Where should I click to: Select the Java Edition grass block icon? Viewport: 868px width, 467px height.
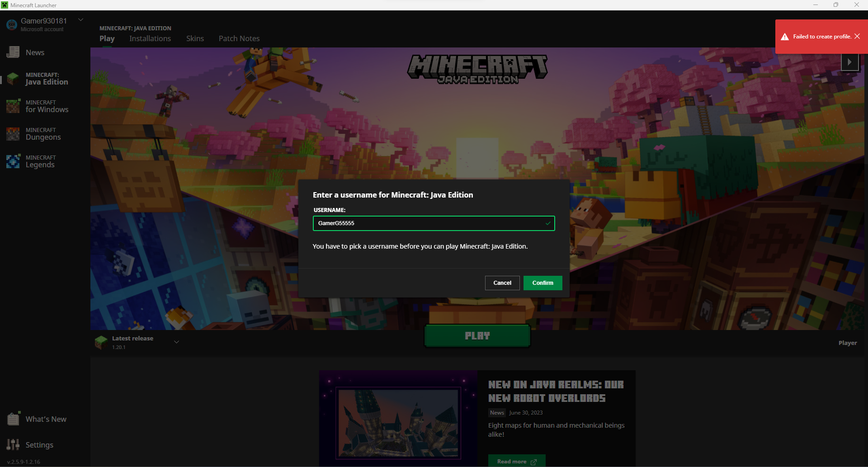13,79
